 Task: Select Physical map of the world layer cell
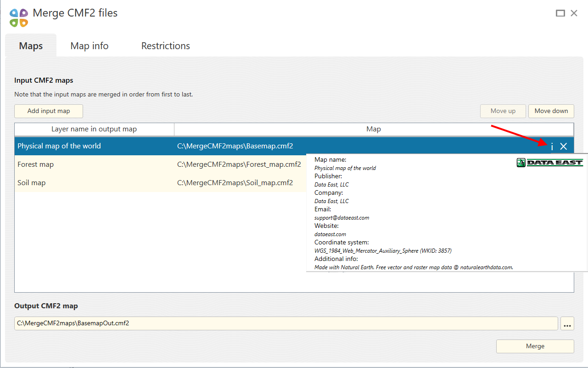[94, 146]
